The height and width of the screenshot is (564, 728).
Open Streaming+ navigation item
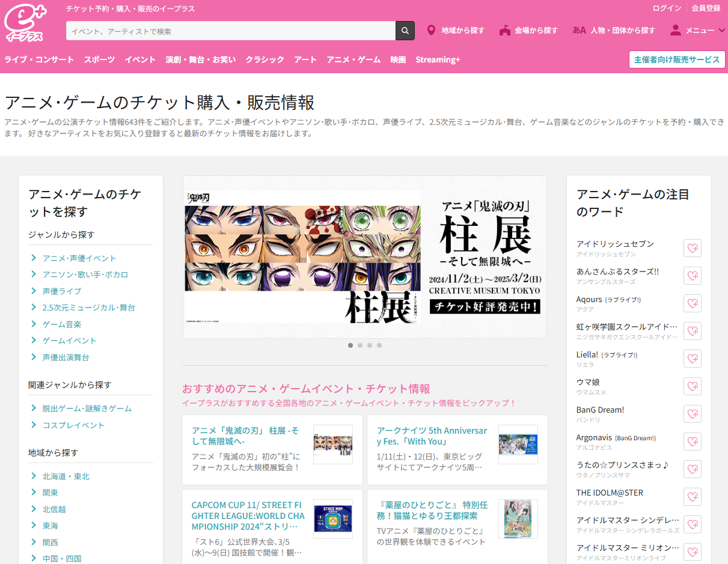tap(438, 59)
